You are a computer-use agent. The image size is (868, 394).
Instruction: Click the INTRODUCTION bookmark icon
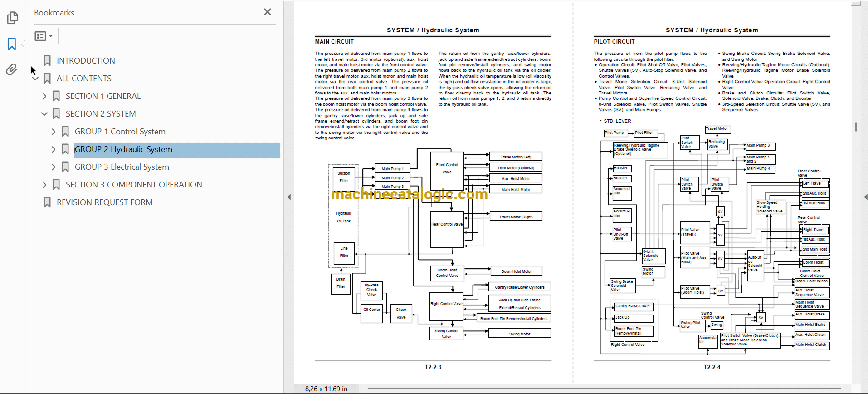coord(47,61)
